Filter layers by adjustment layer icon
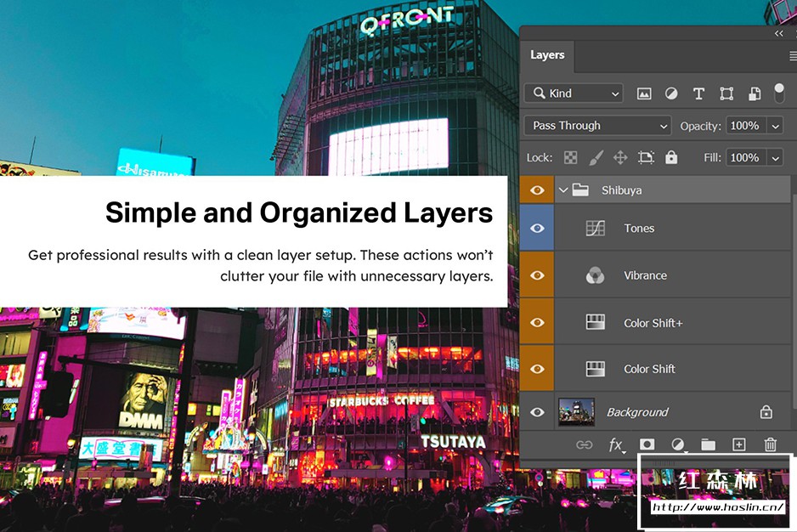The width and height of the screenshot is (797, 532). 671,93
